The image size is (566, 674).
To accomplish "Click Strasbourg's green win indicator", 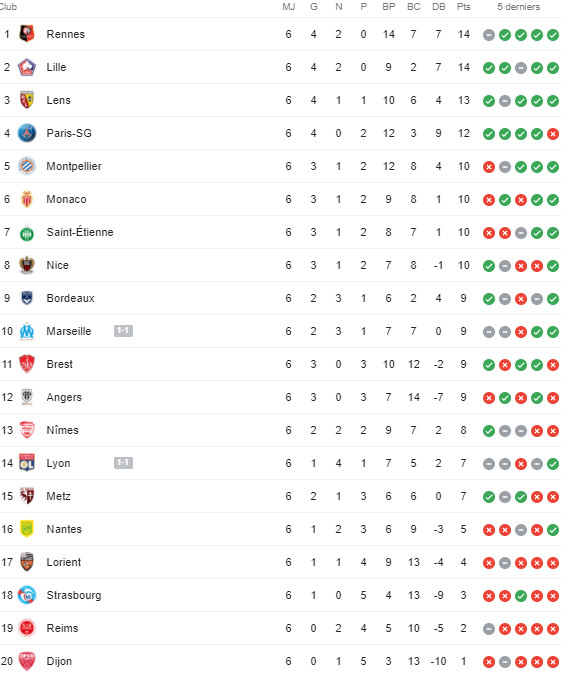I will [x=521, y=596].
